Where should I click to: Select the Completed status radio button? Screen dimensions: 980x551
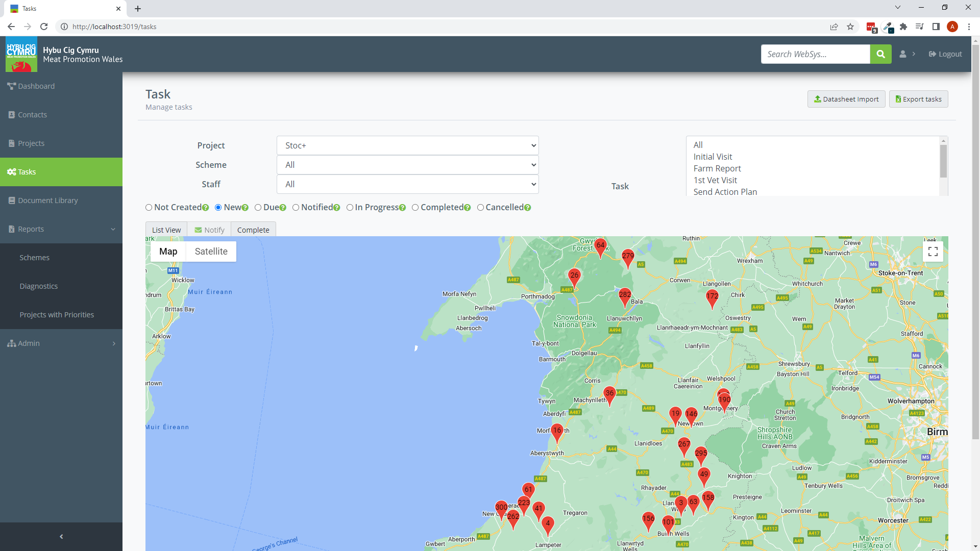click(415, 208)
